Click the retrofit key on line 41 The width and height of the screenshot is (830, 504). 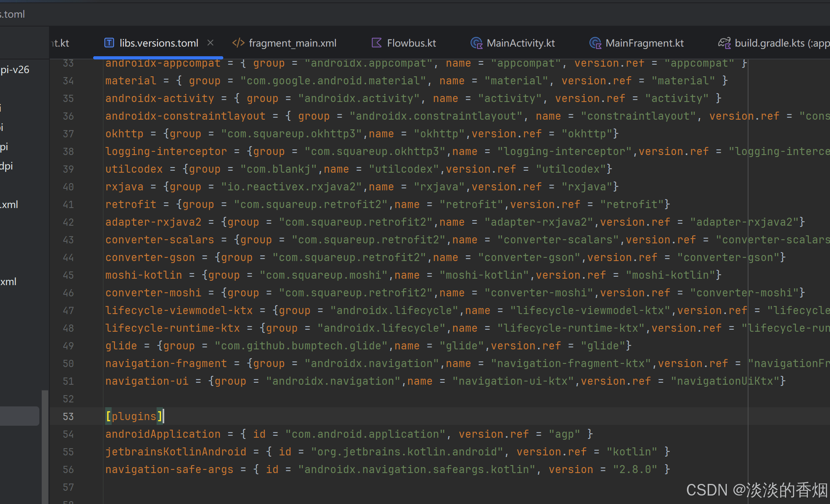131,204
